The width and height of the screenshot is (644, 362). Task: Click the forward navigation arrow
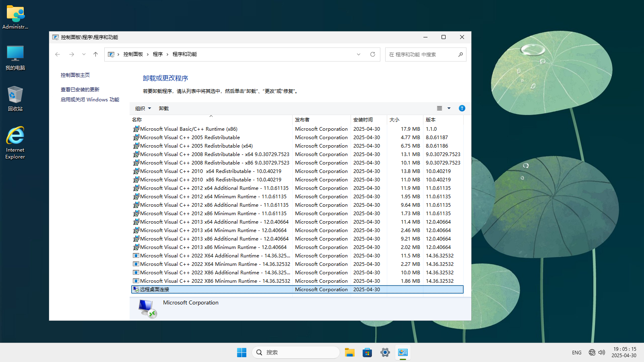pyautogui.click(x=72, y=54)
